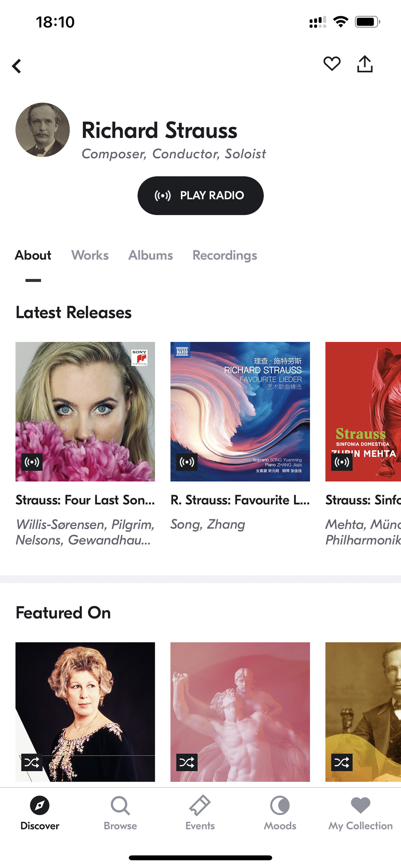
Task: Shuffle the third Featured On playlist
Action: click(x=342, y=762)
